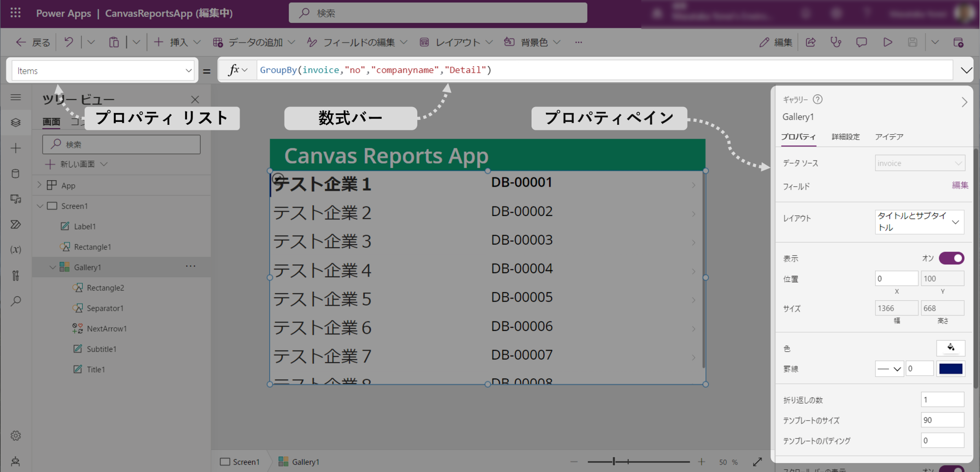Viewport: 980px width, 472px height.
Task: Open more toolbar commands ellipsis
Action: [579, 42]
